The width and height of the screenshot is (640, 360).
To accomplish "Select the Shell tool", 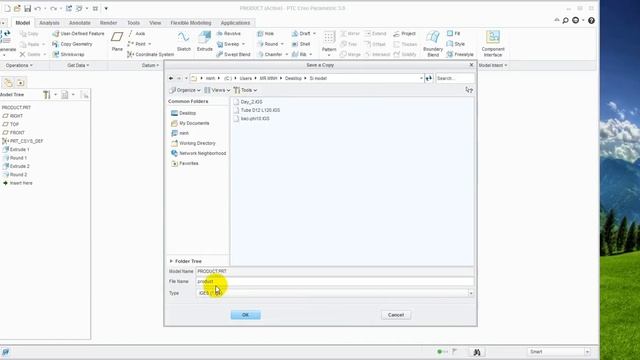I will (301, 44).
